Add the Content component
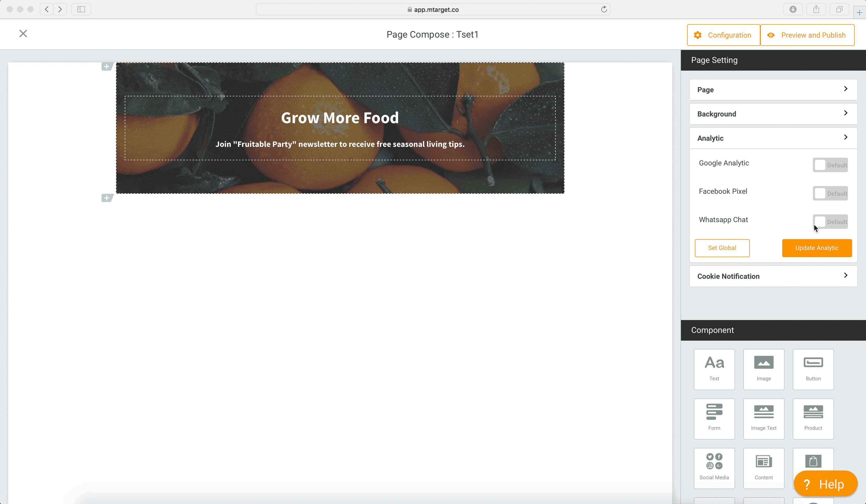Screen dimensions: 866x504 coord(764,468)
